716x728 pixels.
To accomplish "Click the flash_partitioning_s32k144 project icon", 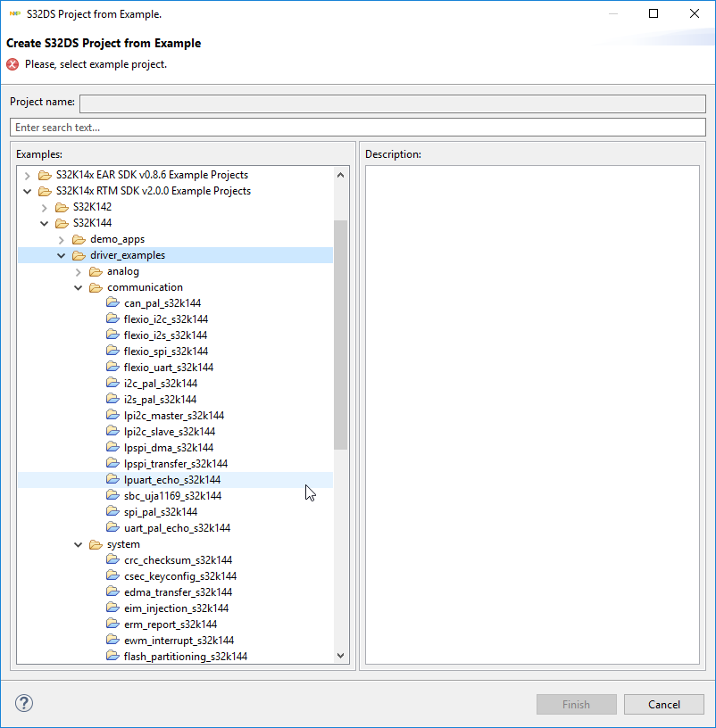I will coord(112,656).
